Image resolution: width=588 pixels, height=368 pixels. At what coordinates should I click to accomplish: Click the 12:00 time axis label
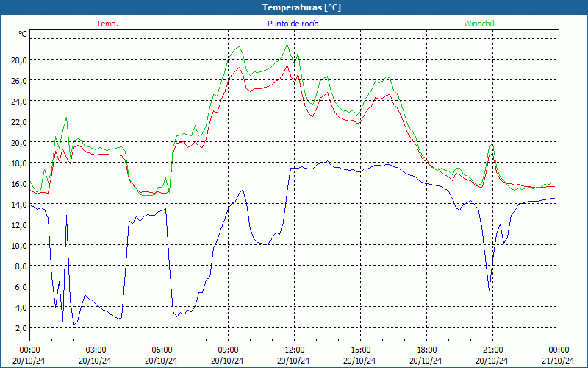pyautogui.click(x=295, y=350)
